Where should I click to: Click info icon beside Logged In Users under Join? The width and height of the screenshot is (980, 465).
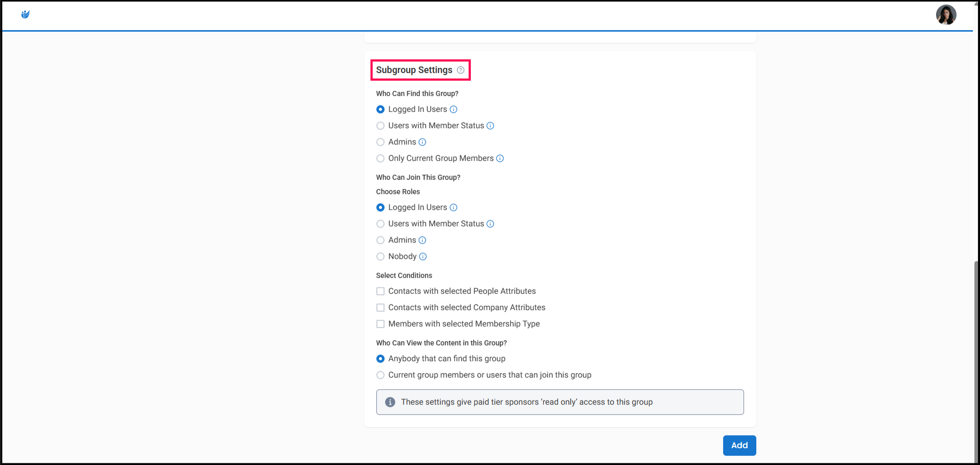[x=453, y=207]
